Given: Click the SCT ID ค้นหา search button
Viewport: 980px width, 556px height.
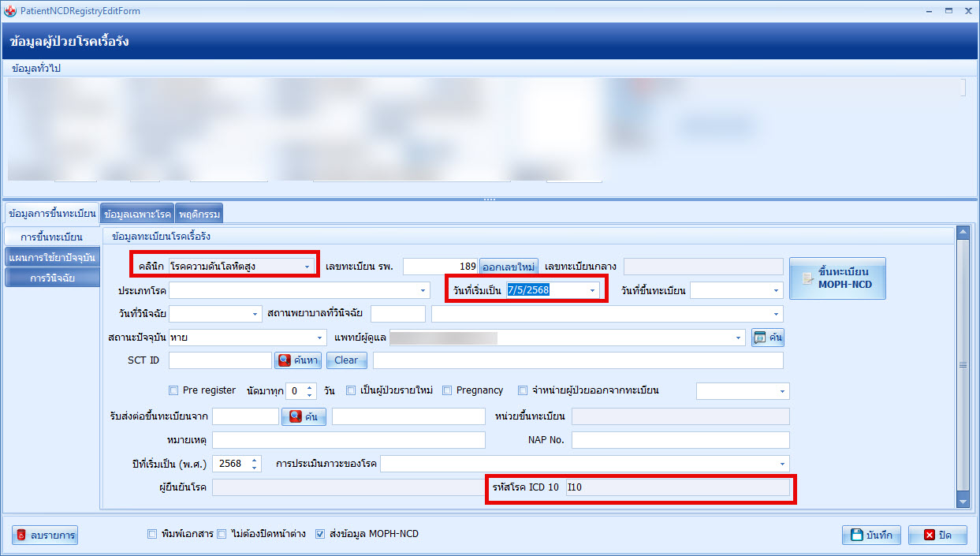Looking at the screenshot, I should click(x=298, y=360).
